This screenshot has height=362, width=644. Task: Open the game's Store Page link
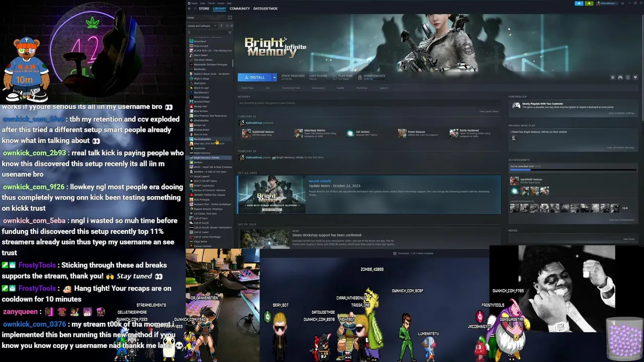click(x=248, y=88)
